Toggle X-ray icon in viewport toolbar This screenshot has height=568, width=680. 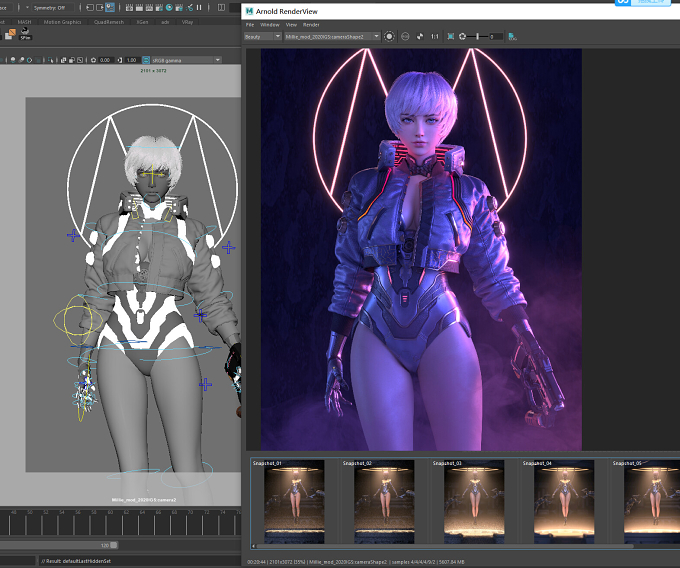pos(63,60)
